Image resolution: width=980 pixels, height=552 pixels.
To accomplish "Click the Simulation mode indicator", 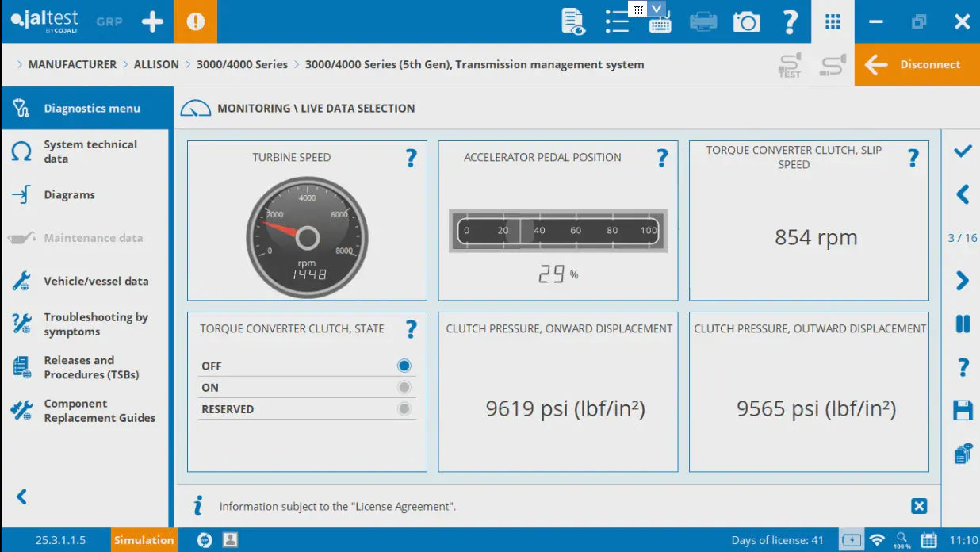I will 144,540.
